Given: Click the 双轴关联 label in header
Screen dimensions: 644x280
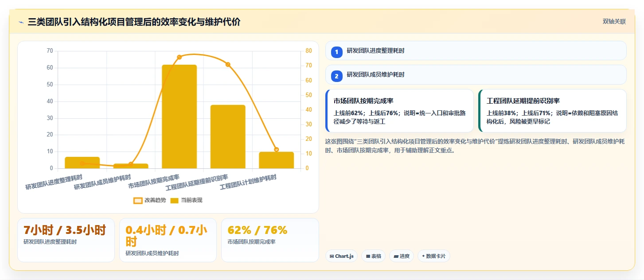Looking at the screenshot, I should [x=614, y=22].
